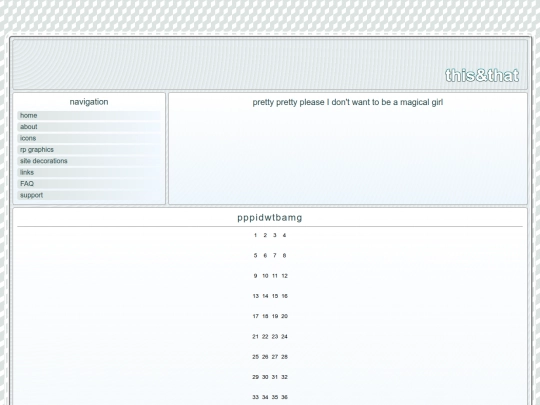Open page number 24
Screen dimensions: 540x405
click(284, 336)
